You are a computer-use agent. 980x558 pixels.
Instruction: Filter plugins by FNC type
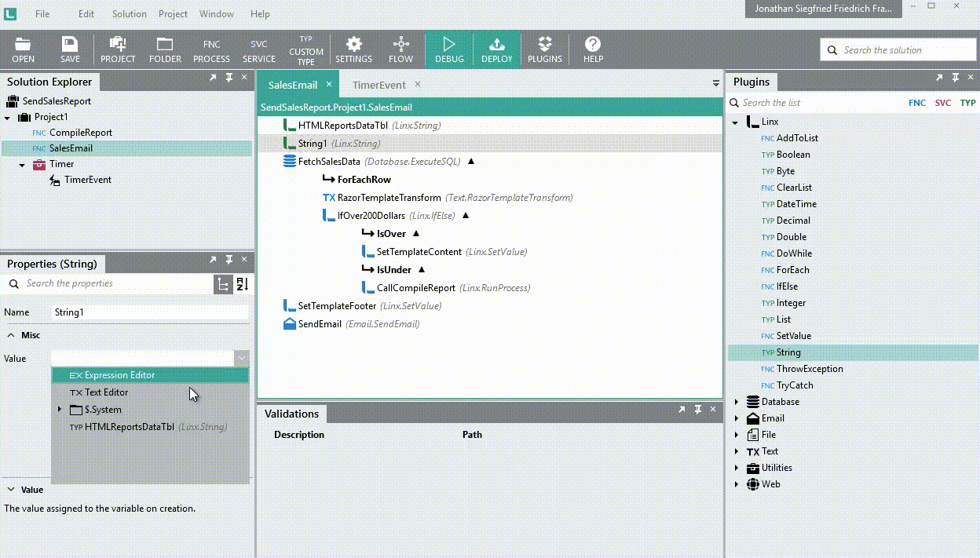point(916,103)
